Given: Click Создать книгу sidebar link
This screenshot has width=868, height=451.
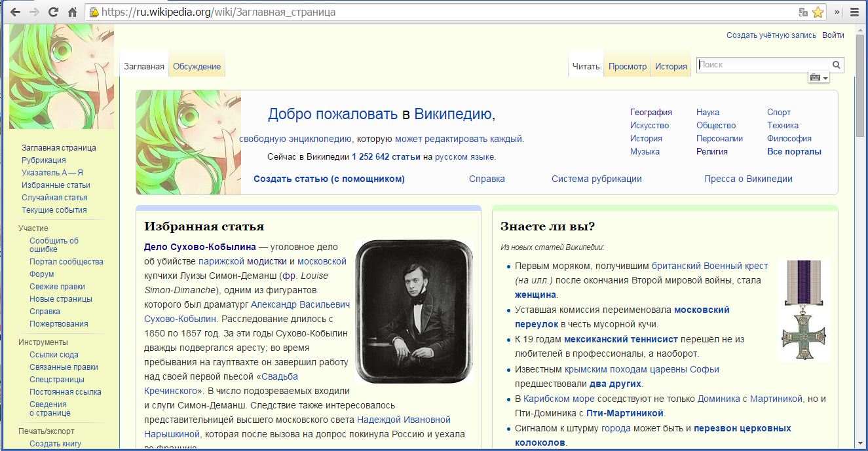Looking at the screenshot, I should pos(55,444).
